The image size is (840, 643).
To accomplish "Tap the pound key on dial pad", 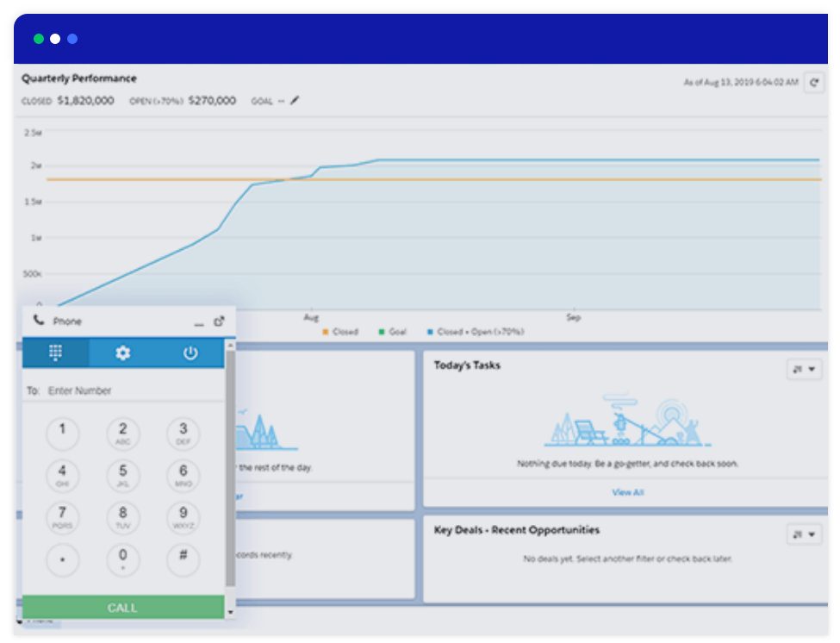I will (x=184, y=559).
